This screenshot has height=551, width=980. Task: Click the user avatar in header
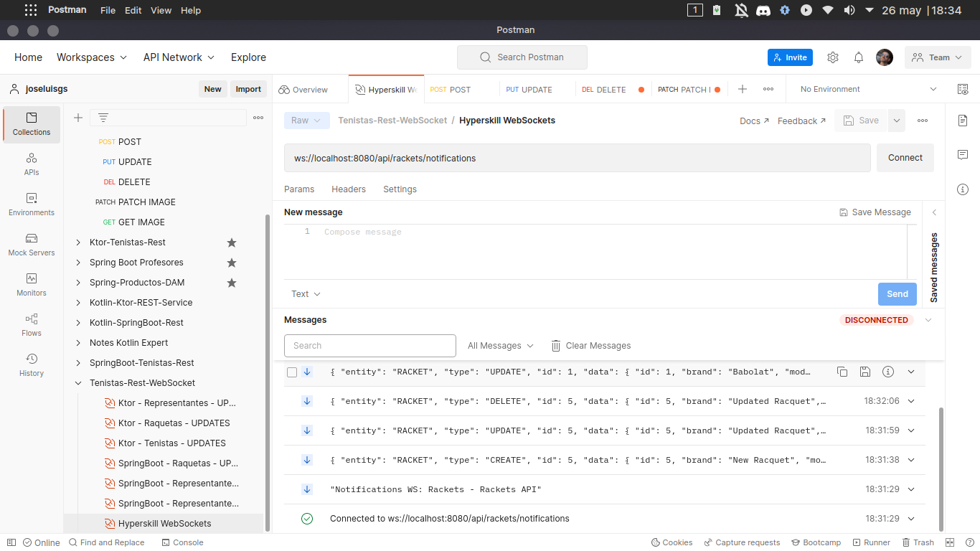884,57
